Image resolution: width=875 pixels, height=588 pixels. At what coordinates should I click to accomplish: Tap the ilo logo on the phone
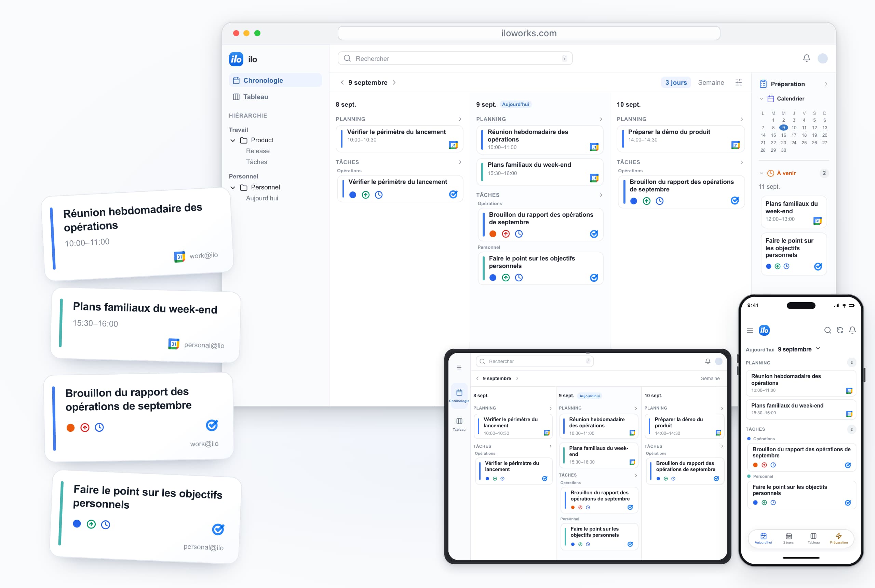764,330
